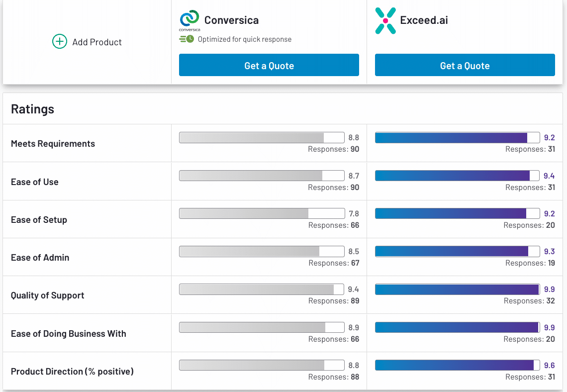Click Conversica's 7.8 Ease of Setup score
Screen dimensions: 567x392
coord(354,214)
